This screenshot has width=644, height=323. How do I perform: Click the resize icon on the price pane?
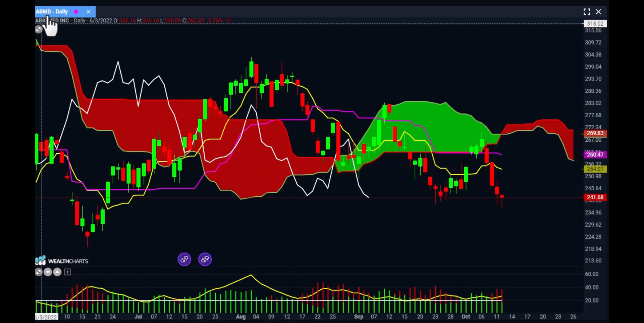coord(39,30)
